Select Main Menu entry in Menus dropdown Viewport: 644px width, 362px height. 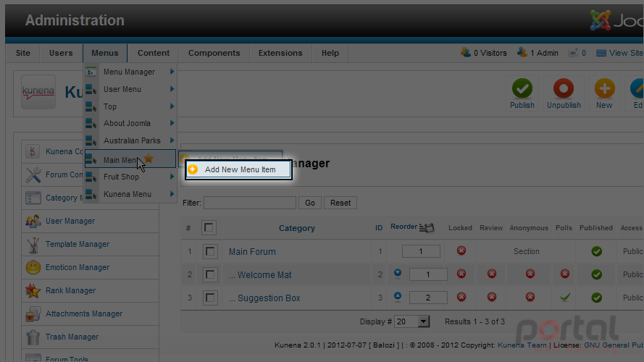pyautogui.click(x=130, y=159)
